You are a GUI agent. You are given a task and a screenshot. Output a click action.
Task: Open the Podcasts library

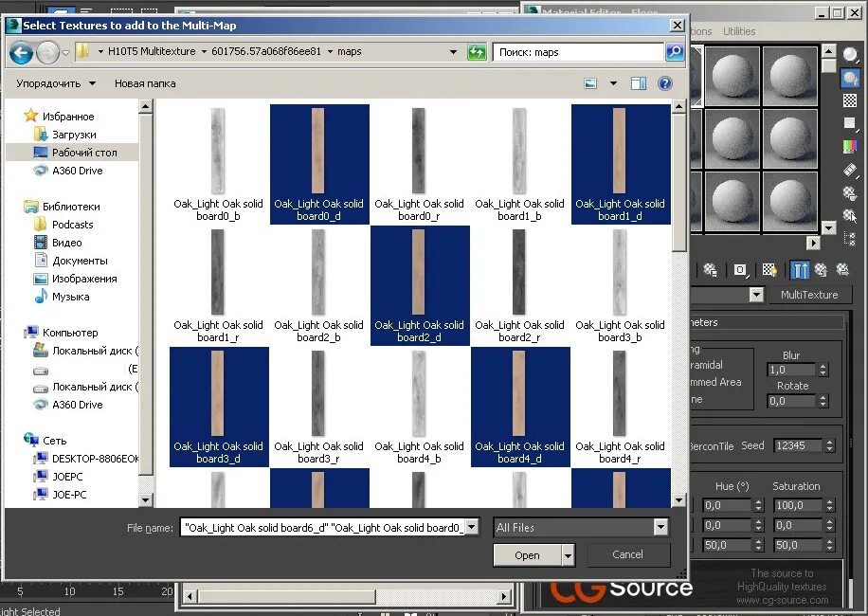[73, 225]
